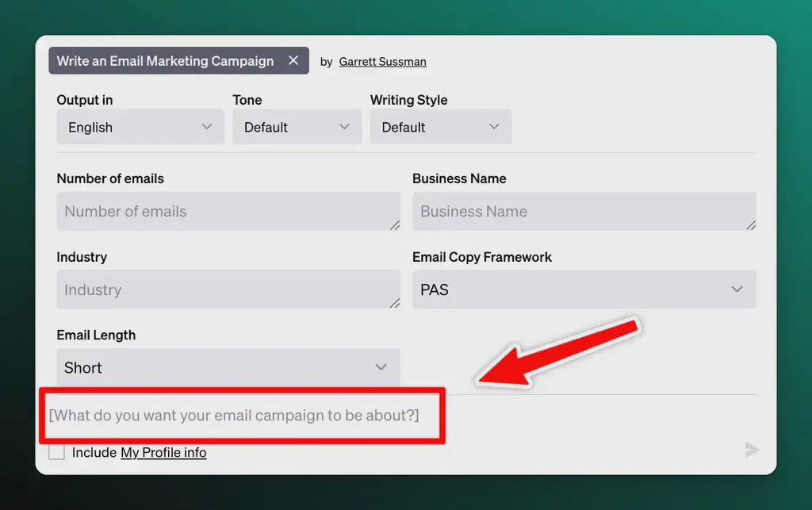This screenshot has height=510, width=812.
Task: Open the Email Length Short dropdown
Action: click(x=228, y=367)
